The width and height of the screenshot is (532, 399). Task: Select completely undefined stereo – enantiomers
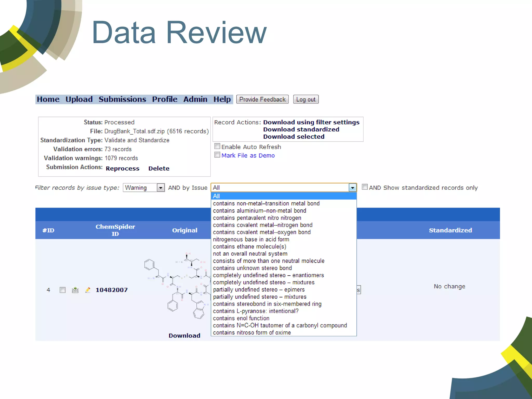tap(284, 275)
